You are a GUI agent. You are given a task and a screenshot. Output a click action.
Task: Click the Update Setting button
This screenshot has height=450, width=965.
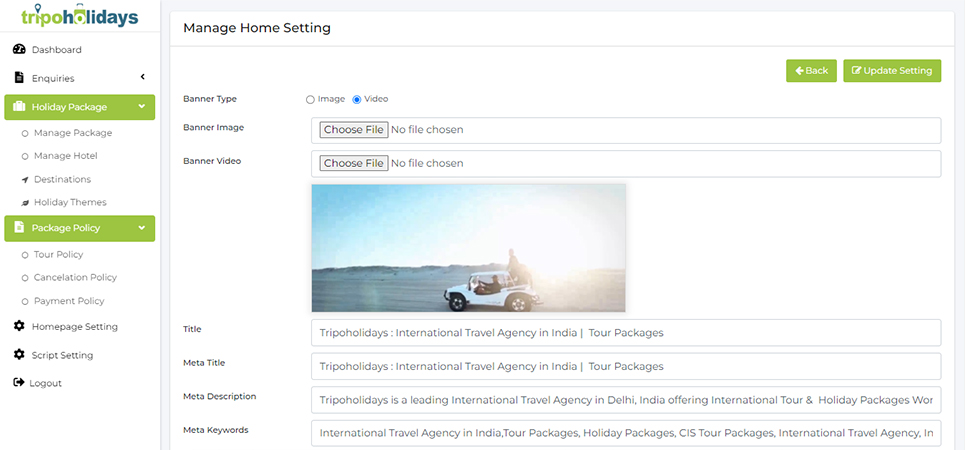pos(892,70)
